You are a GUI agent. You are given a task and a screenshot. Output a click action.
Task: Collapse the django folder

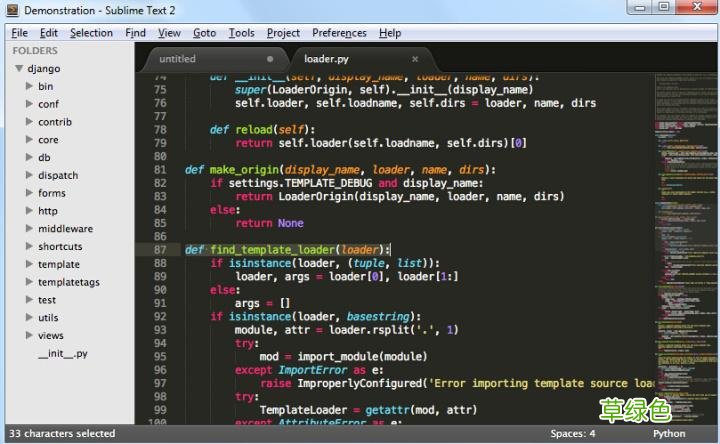19,68
